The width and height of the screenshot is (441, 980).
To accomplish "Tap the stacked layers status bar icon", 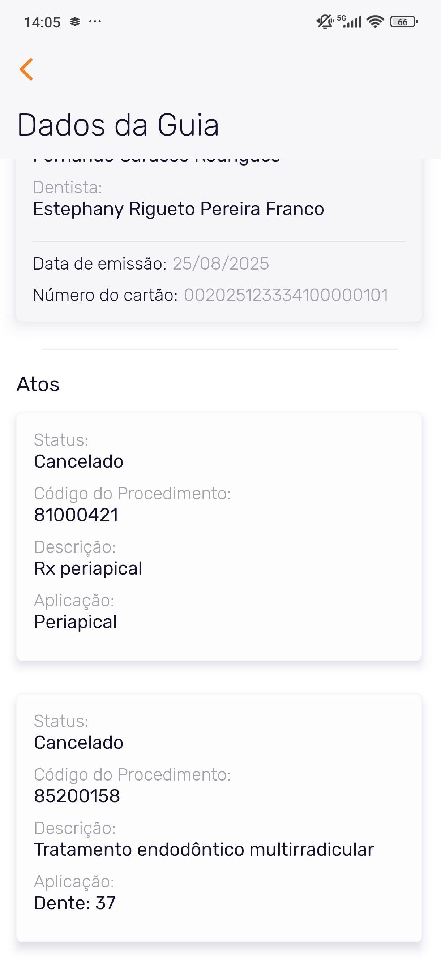I will coord(75,22).
